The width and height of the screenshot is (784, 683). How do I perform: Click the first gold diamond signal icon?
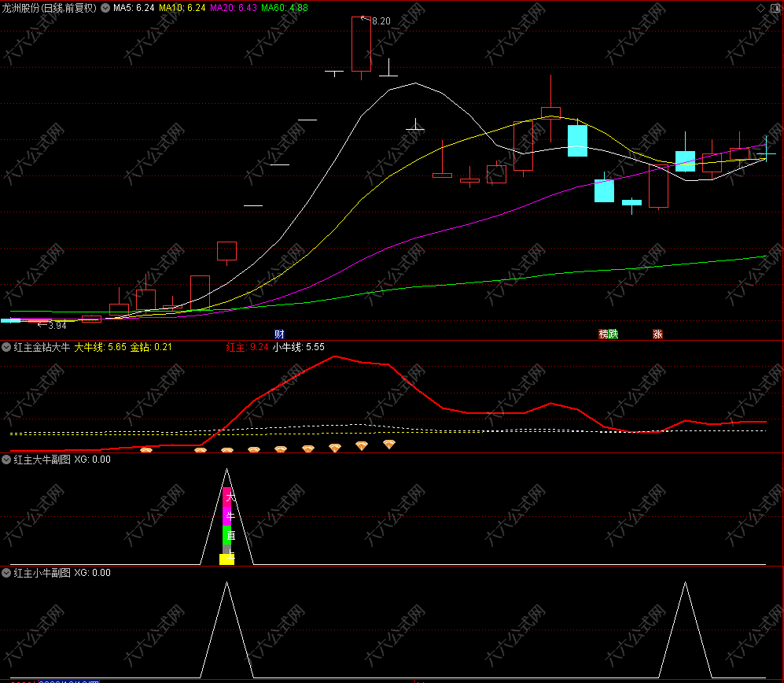coord(145,451)
